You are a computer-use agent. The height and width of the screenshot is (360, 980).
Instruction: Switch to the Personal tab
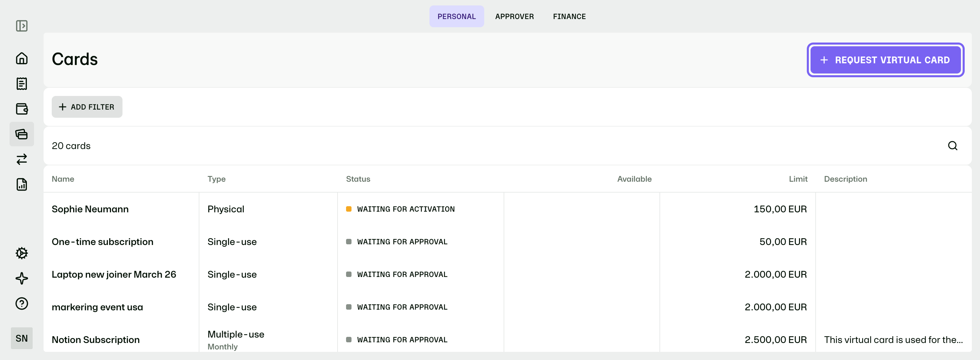pos(457,16)
